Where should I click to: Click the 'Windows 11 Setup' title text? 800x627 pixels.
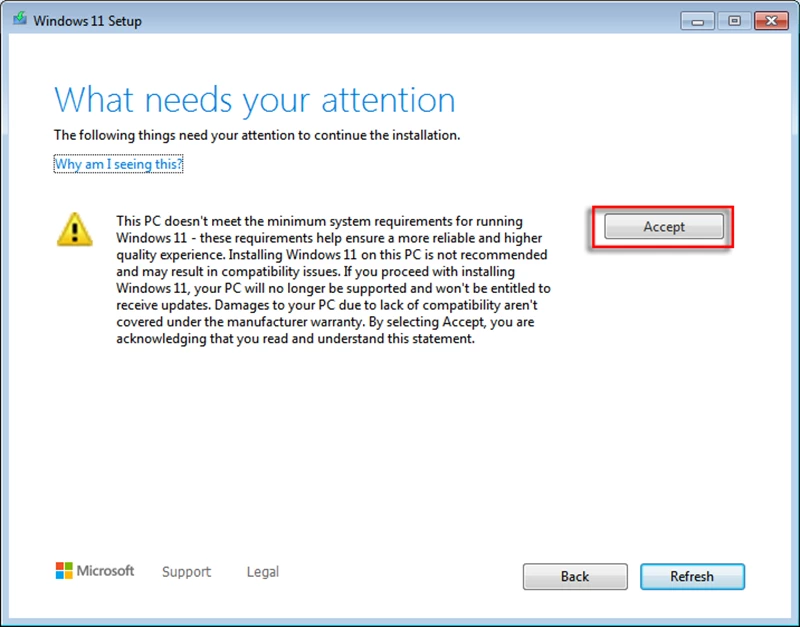coord(87,21)
